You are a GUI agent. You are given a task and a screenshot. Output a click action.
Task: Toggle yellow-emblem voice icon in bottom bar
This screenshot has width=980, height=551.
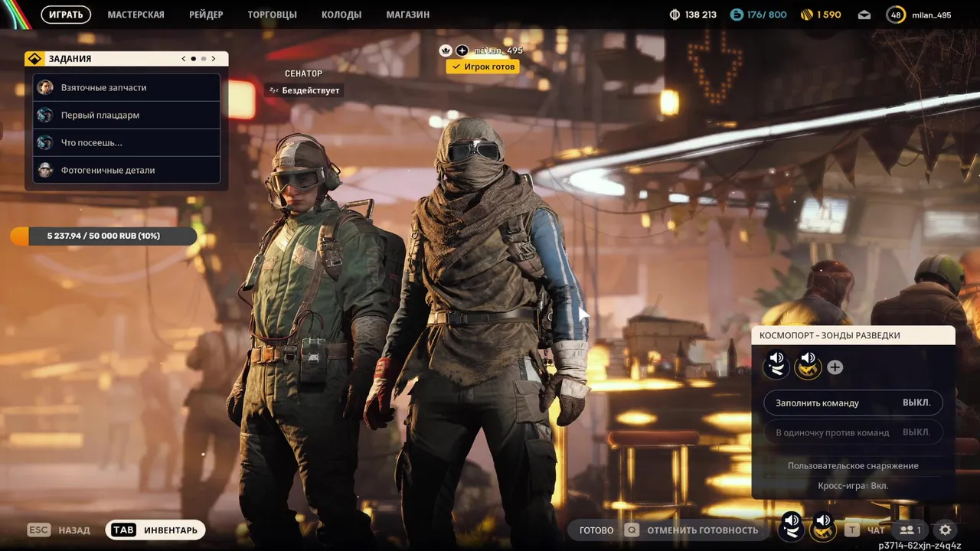click(x=823, y=527)
